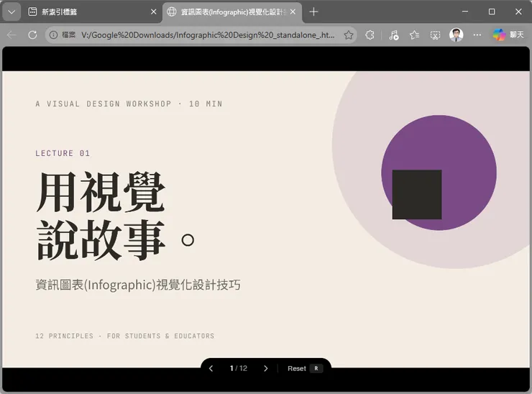532x394 pixels.
Task: Go back to the previous page
Action: (12, 35)
